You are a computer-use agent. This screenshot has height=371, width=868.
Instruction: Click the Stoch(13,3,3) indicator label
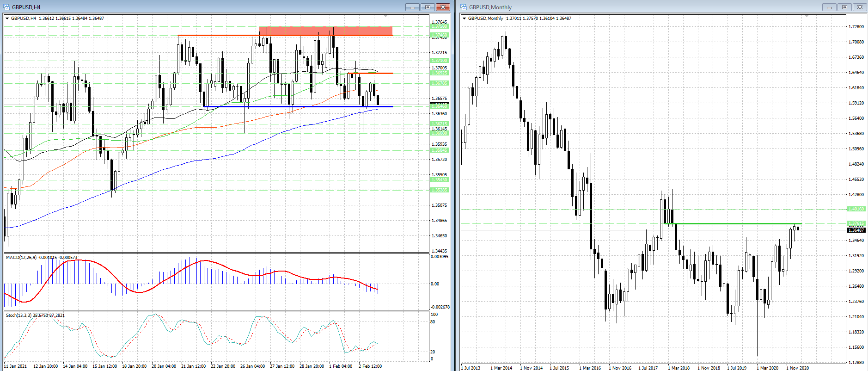click(x=18, y=315)
